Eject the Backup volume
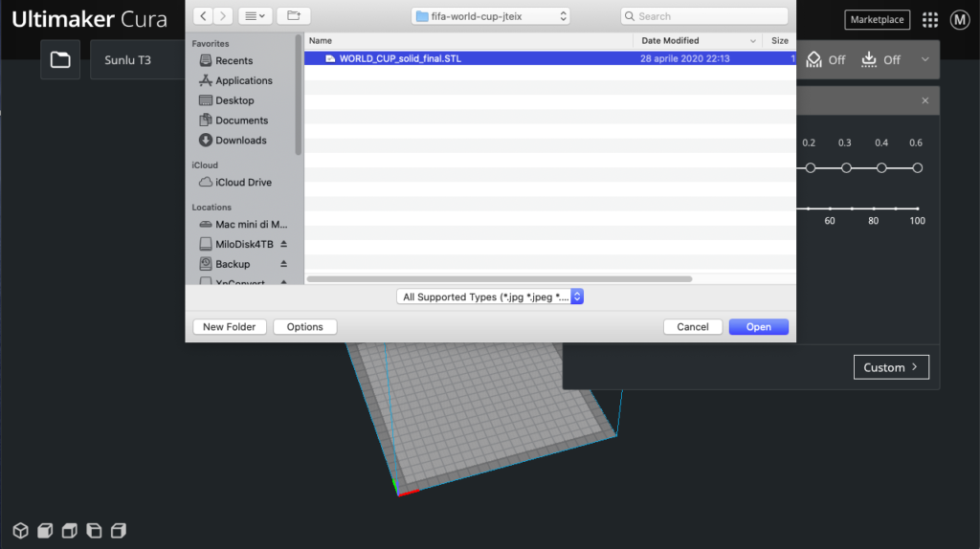The width and height of the screenshot is (980, 549). pos(283,264)
